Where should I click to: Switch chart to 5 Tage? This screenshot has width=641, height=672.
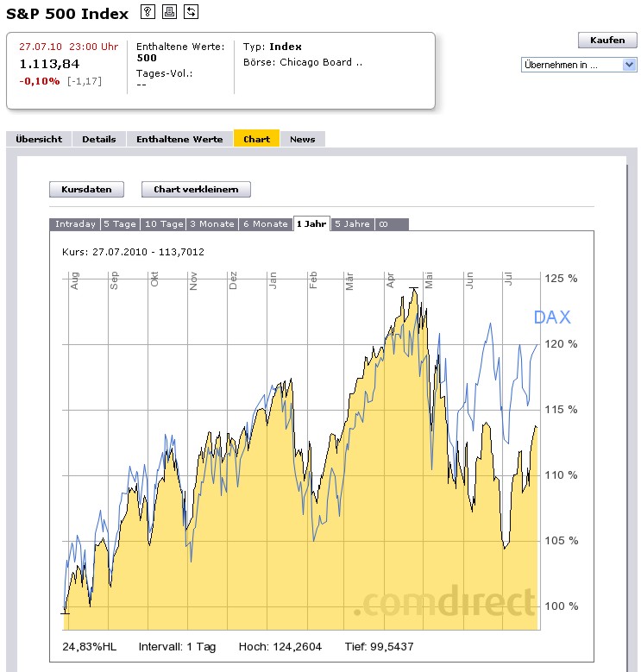click(120, 224)
